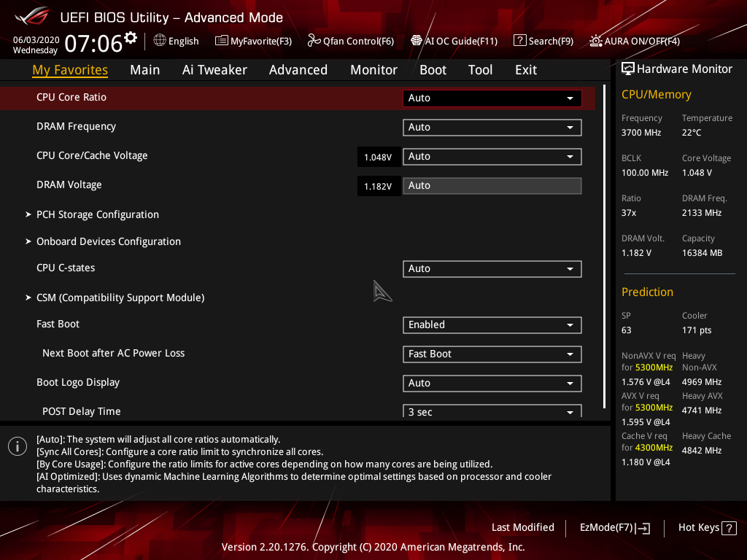Expand PCH Storage Configuration

(x=97, y=214)
